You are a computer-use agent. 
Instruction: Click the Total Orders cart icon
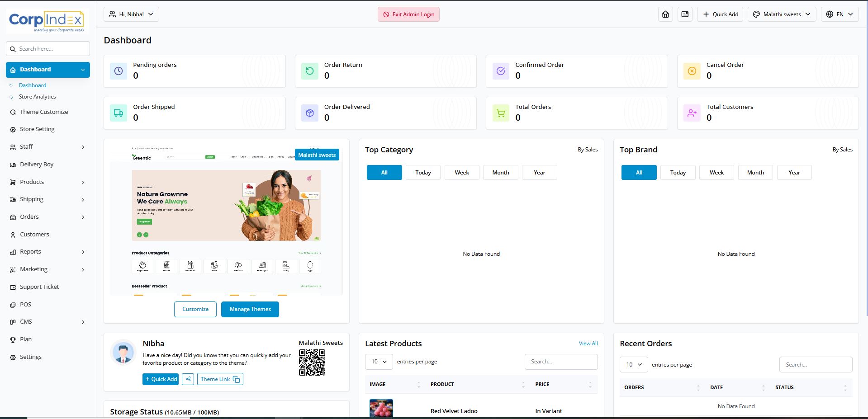(501, 113)
